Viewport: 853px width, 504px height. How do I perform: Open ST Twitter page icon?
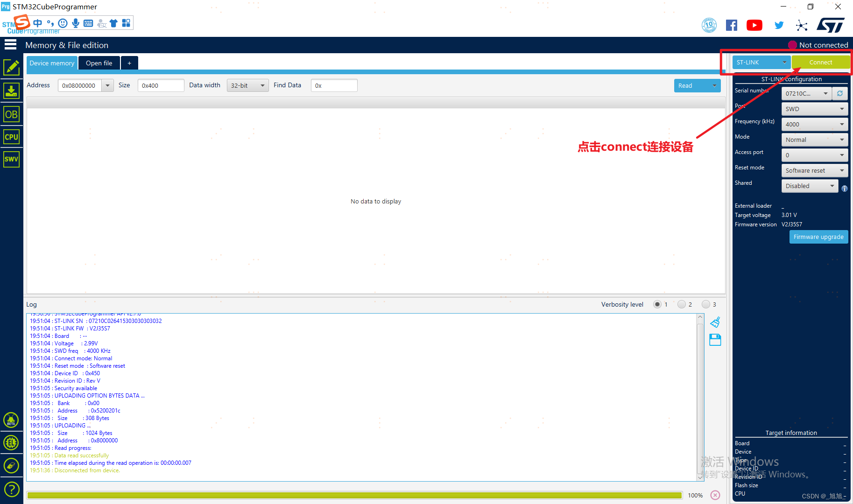point(779,25)
